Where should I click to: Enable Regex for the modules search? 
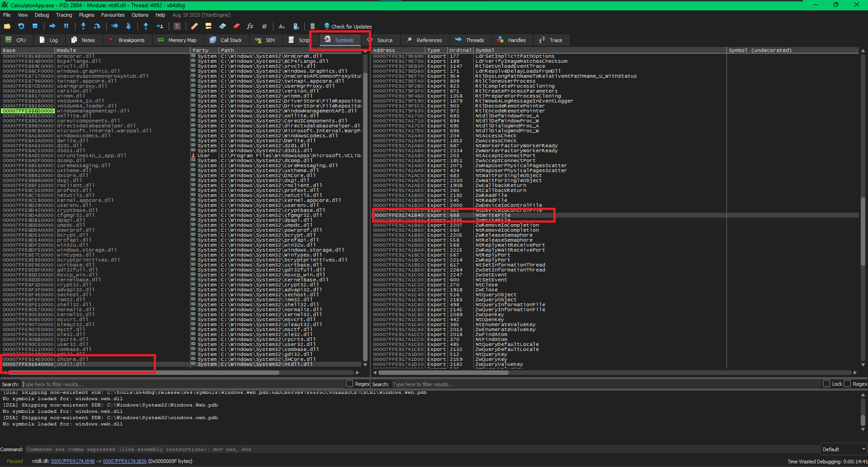[349, 384]
